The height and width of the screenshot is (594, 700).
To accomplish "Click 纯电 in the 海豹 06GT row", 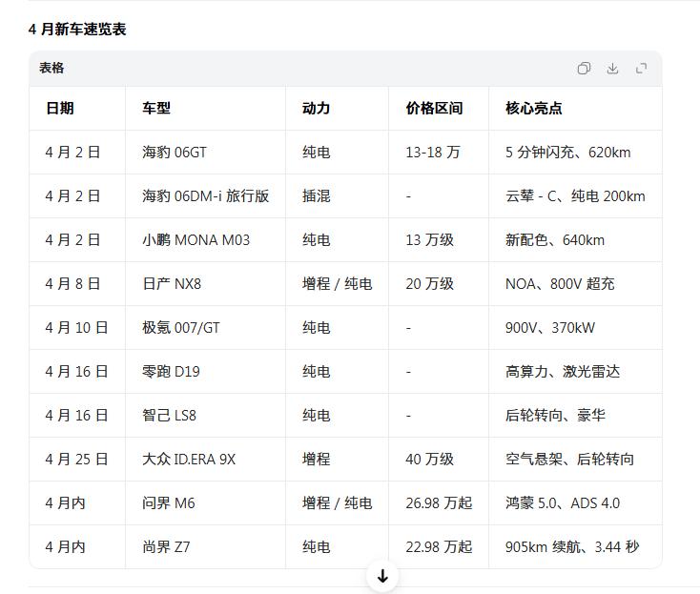I will (x=316, y=153).
